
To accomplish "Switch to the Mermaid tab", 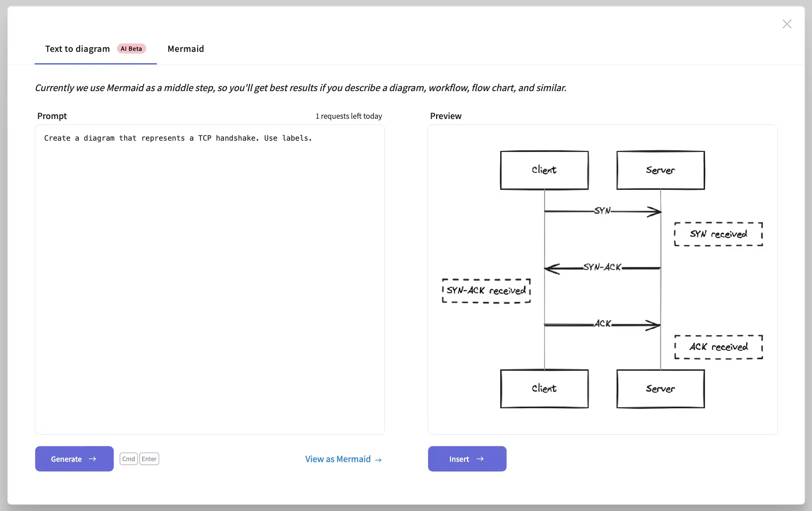I will 185,49.
